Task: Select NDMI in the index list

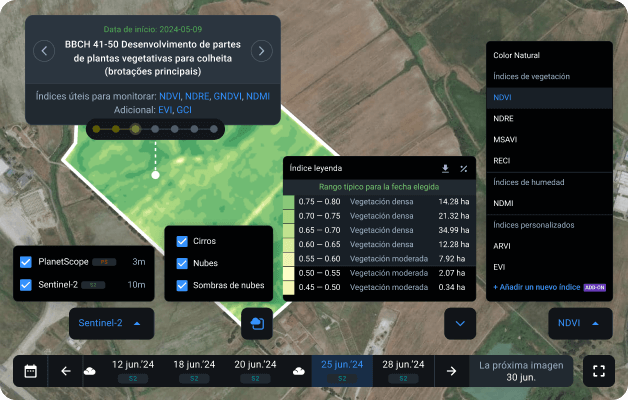Action: [x=503, y=203]
